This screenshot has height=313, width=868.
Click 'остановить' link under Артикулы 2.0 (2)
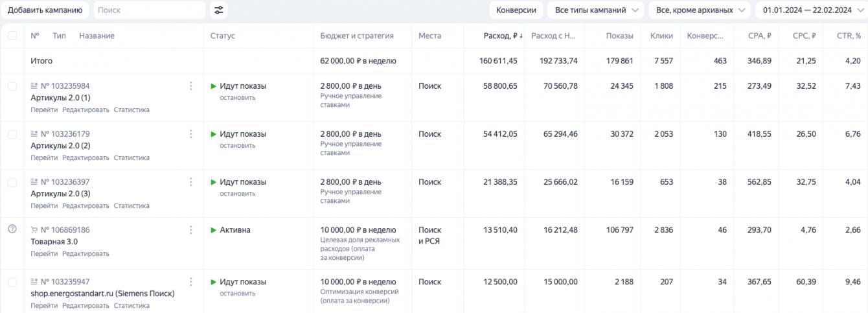point(237,146)
